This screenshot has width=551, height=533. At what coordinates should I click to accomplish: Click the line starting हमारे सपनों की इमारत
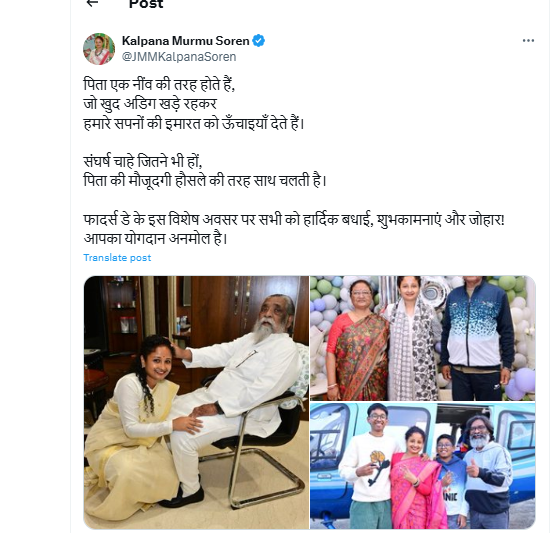click(x=194, y=123)
